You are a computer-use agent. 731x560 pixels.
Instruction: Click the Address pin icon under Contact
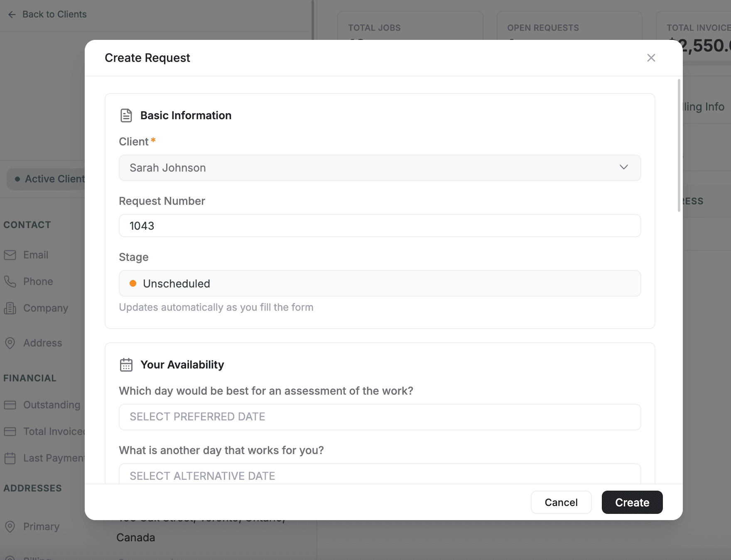coord(10,343)
